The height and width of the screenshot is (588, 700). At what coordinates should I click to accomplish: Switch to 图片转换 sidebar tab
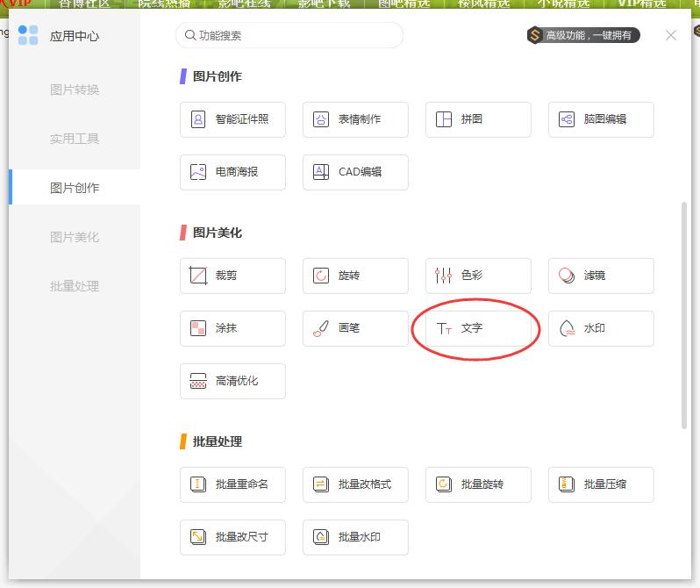(x=75, y=90)
